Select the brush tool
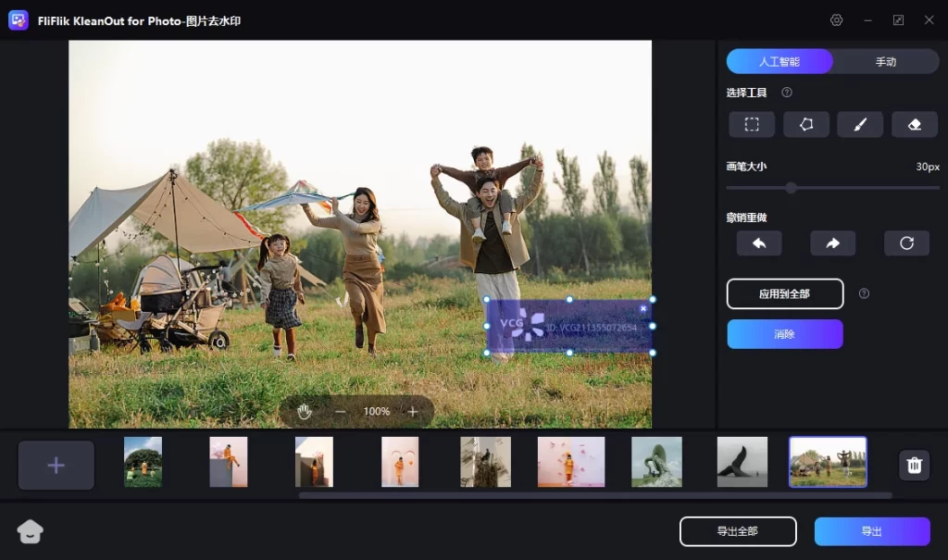 [860, 125]
